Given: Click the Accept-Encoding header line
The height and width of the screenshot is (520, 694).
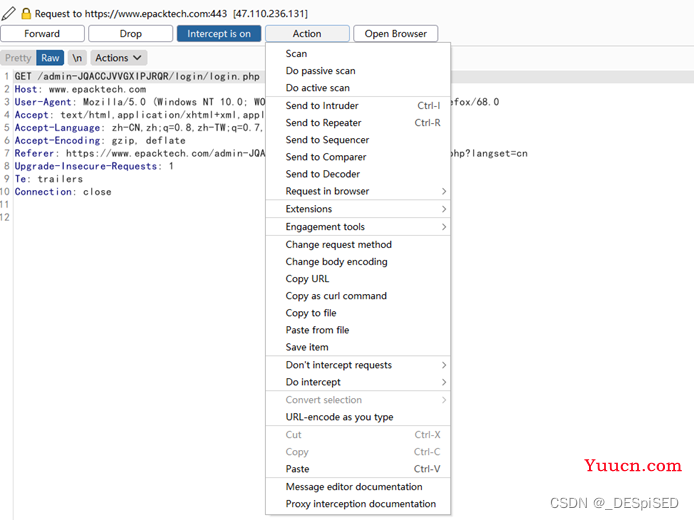Looking at the screenshot, I should click(x=100, y=141).
